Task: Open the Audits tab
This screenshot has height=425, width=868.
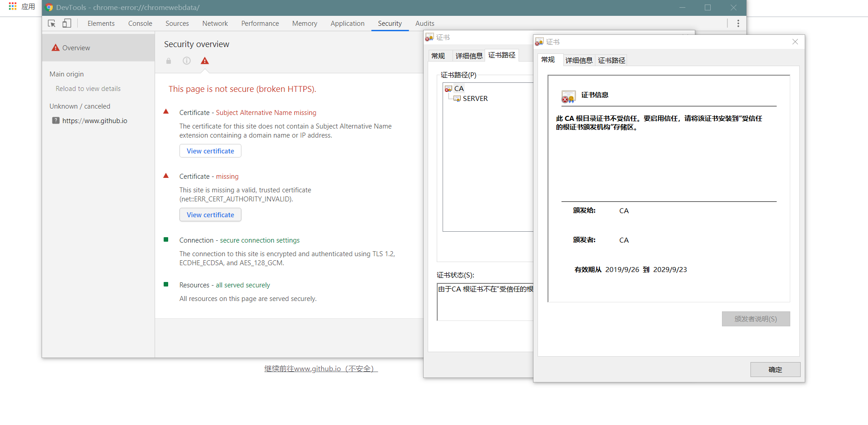Action: click(425, 24)
